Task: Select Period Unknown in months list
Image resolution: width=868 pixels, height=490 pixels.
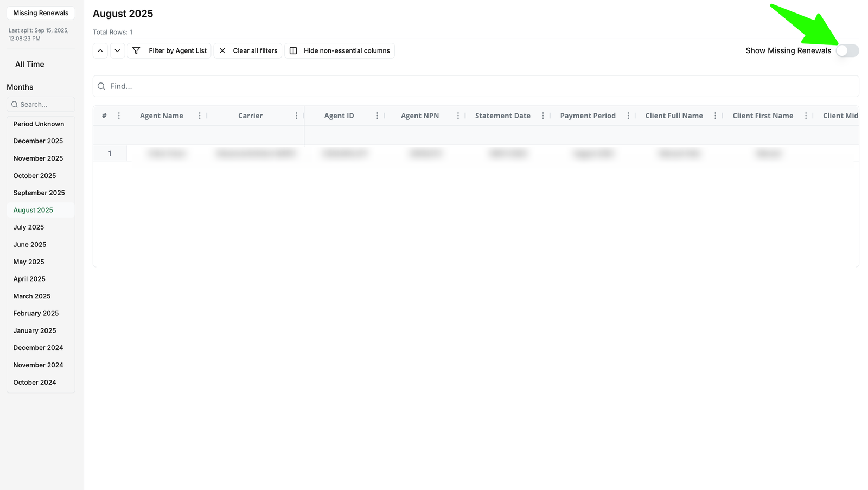Action: click(41, 124)
